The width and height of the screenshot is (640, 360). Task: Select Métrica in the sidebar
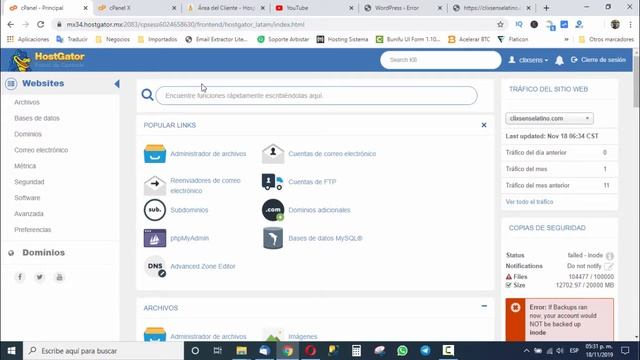(x=25, y=166)
